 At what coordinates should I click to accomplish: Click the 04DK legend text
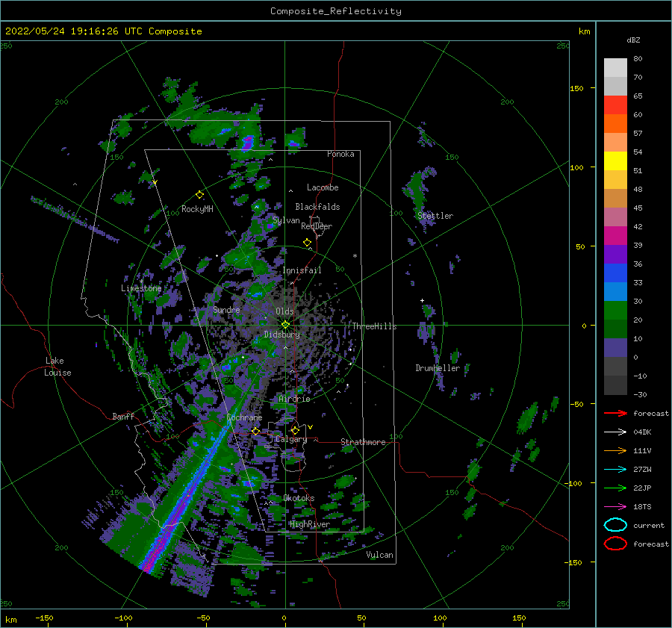[x=642, y=432]
